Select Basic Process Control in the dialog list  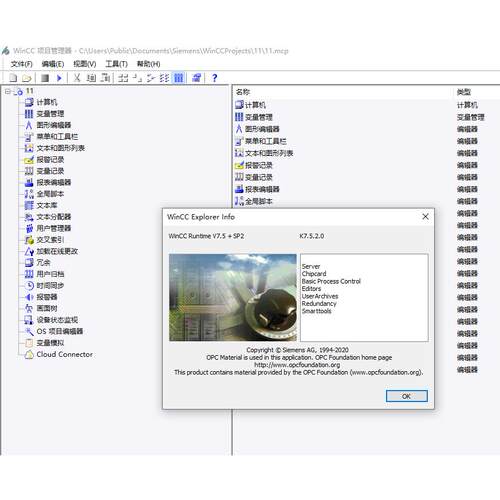[331, 281]
